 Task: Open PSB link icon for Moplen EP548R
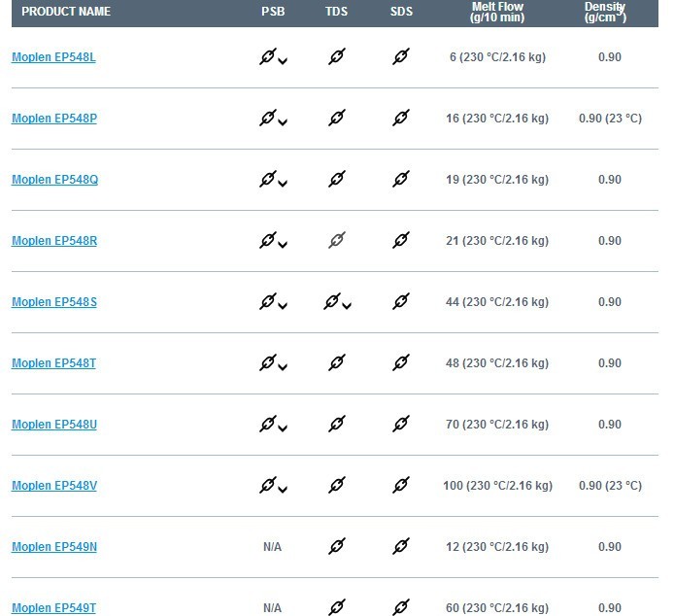(x=267, y=240)
